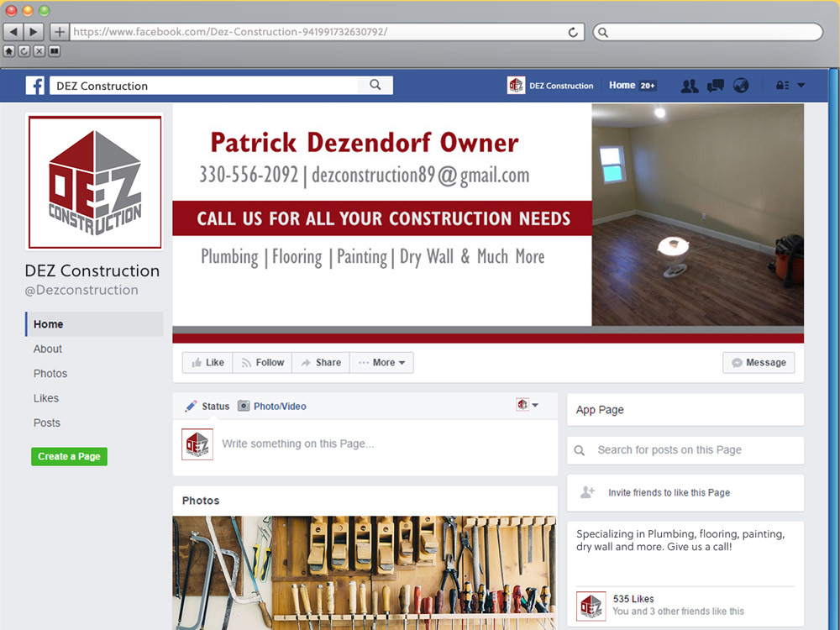Click the DEZ Construction page title
This screenshot has height=630, width=840.
tap(92, 270)
